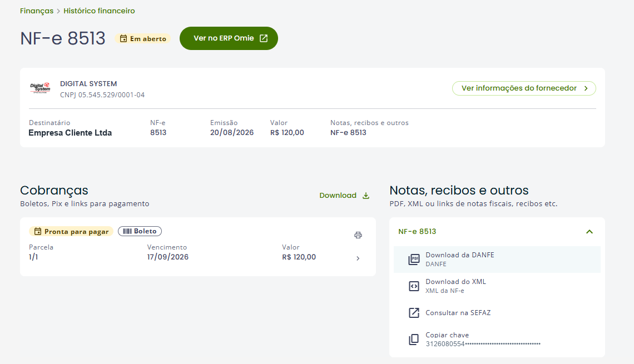Go to Histórico financeiro breadcrumb
Screen dimensions: 634x364
tap(99, 11)
